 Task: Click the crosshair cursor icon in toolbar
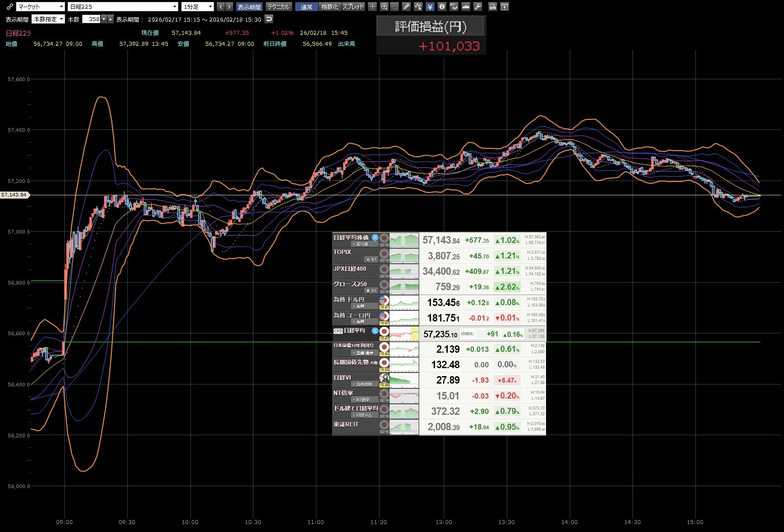tap(372, 7)
